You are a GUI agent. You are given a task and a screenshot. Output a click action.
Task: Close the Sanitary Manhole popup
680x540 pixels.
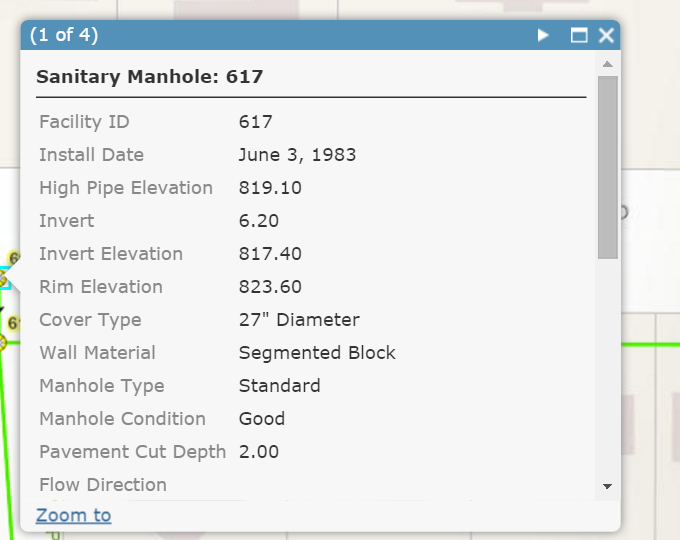606,35
